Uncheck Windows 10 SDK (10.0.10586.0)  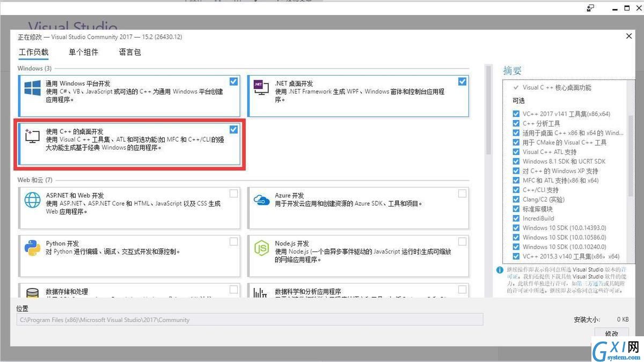pos(516,238)
